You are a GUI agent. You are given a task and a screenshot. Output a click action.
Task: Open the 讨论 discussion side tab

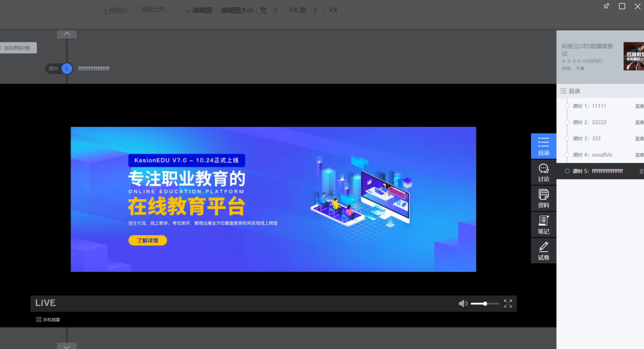click(x=543, y=172)
